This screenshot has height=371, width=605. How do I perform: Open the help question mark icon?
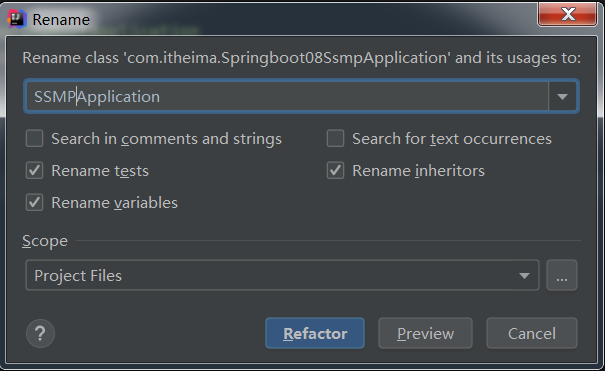coord(41,333)
